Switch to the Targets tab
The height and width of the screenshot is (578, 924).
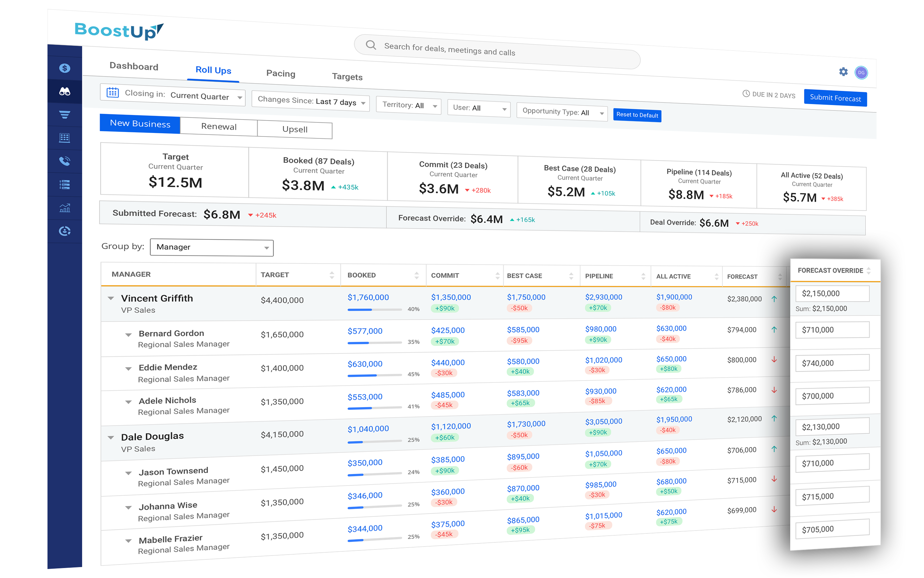tap(347, 76)
